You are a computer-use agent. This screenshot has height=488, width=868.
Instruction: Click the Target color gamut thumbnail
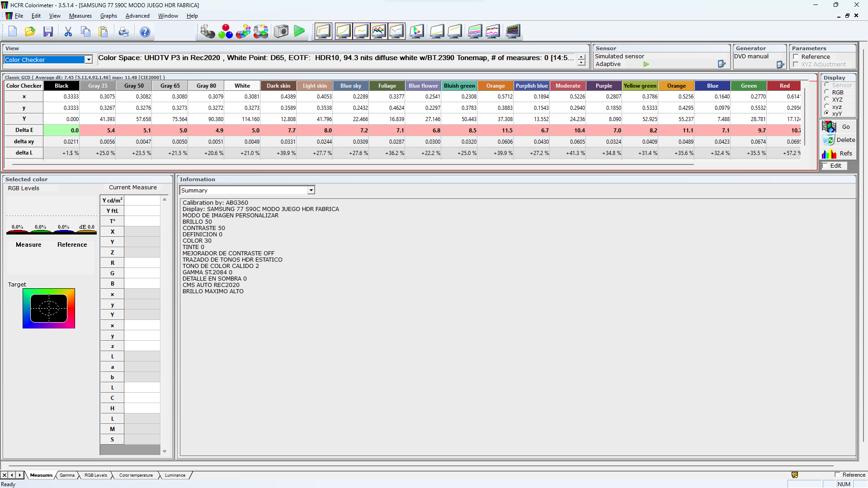coord(49,309)
